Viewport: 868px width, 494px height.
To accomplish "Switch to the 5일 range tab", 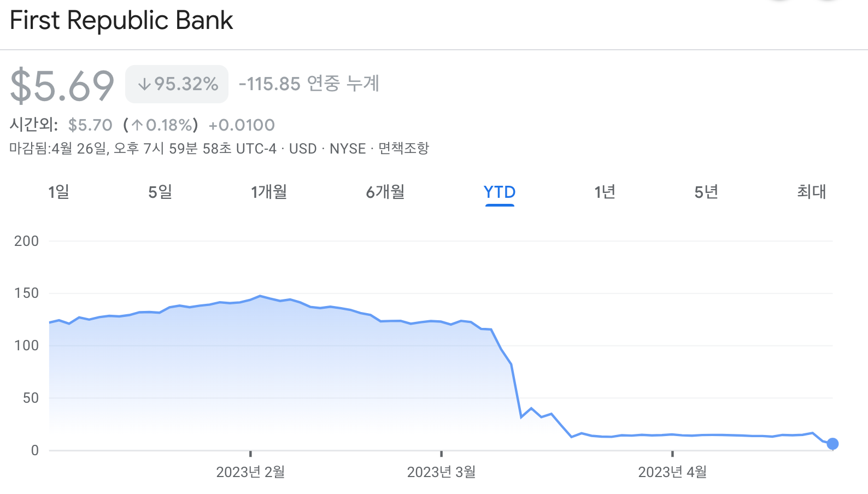I will [x=160, y=192].
